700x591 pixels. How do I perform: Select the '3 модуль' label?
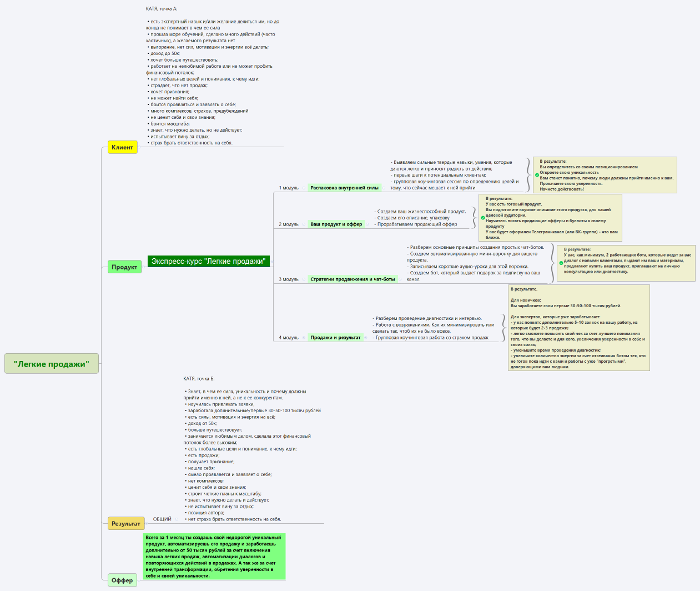pyautogui.click(x=288, y=279)
